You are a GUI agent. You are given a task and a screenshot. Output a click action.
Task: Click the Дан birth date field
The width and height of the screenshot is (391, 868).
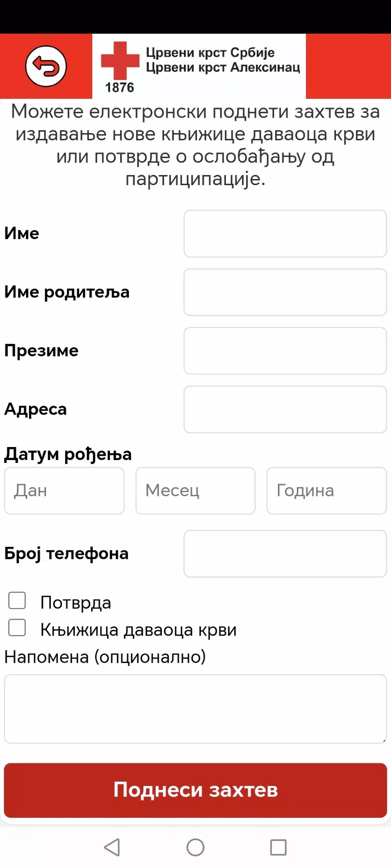64,490
